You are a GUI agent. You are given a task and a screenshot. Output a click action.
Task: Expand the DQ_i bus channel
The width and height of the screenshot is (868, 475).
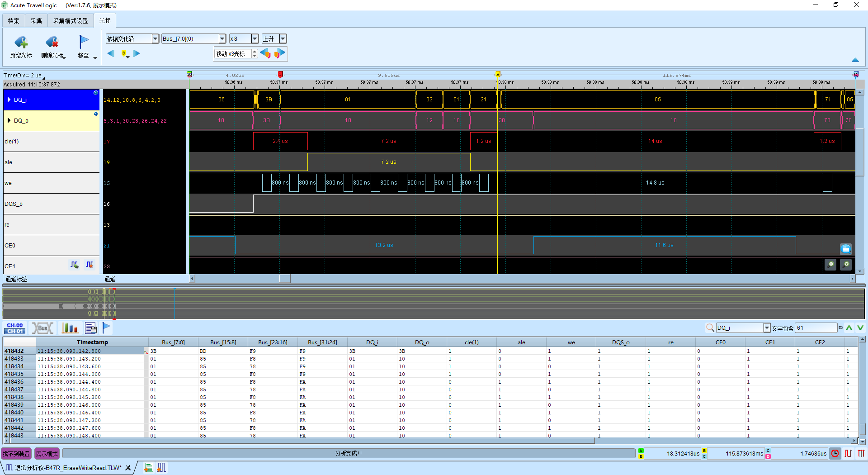[9, 100]
